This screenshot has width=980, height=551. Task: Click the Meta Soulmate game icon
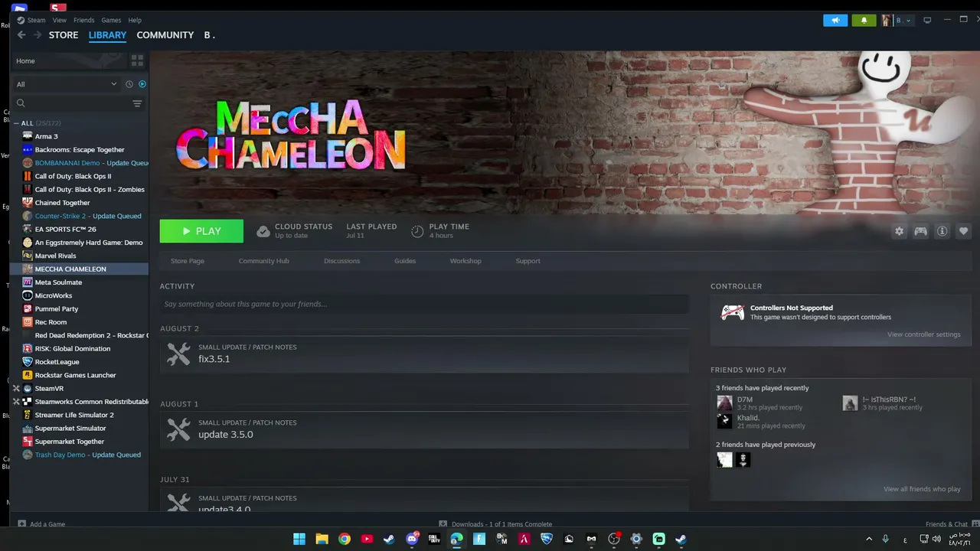(28, 282)
